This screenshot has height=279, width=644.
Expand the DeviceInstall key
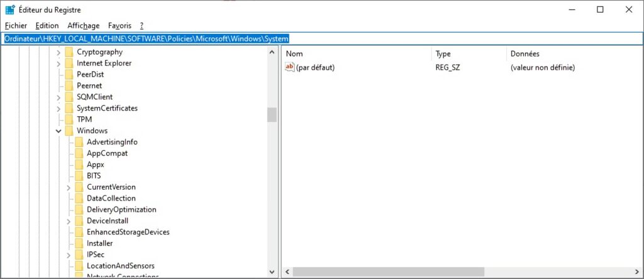pyautogui.click(x=69, y=221)
